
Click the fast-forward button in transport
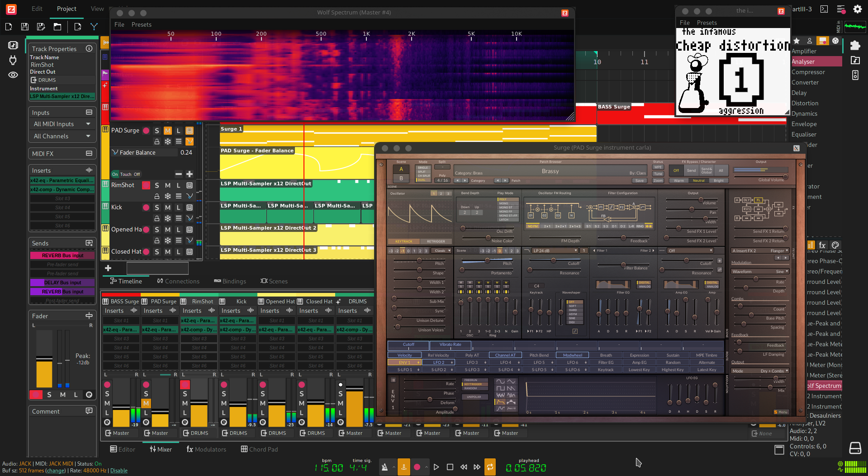477,467
